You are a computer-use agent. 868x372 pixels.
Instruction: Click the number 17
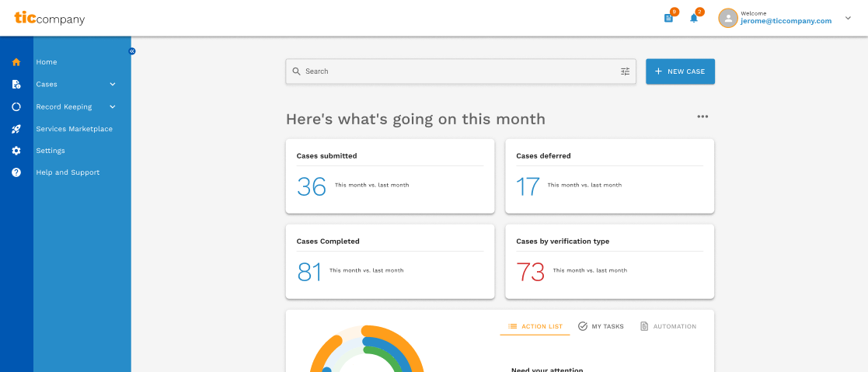point(528,186)
